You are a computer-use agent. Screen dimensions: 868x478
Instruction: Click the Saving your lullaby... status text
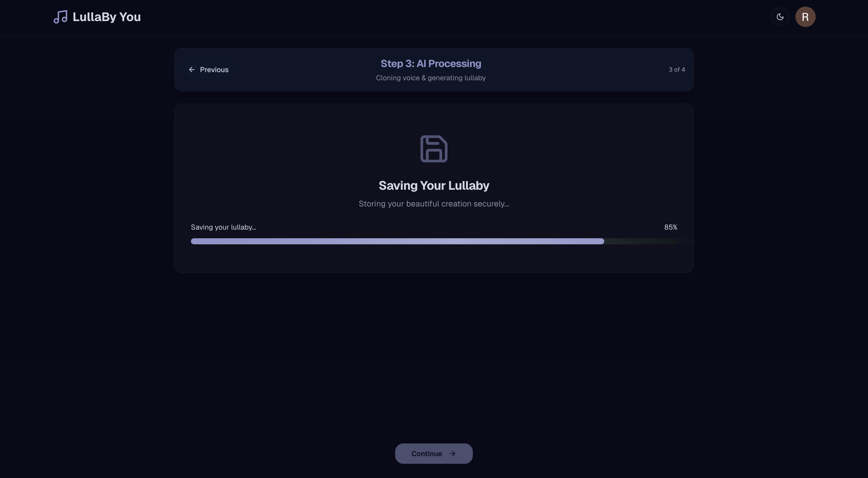pos(223,227)
